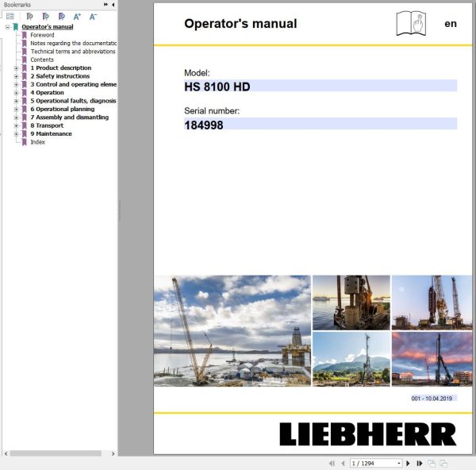Select 8 Transport bookmark label
Viewport: 476px width, 470px height.
coord(47,125)
